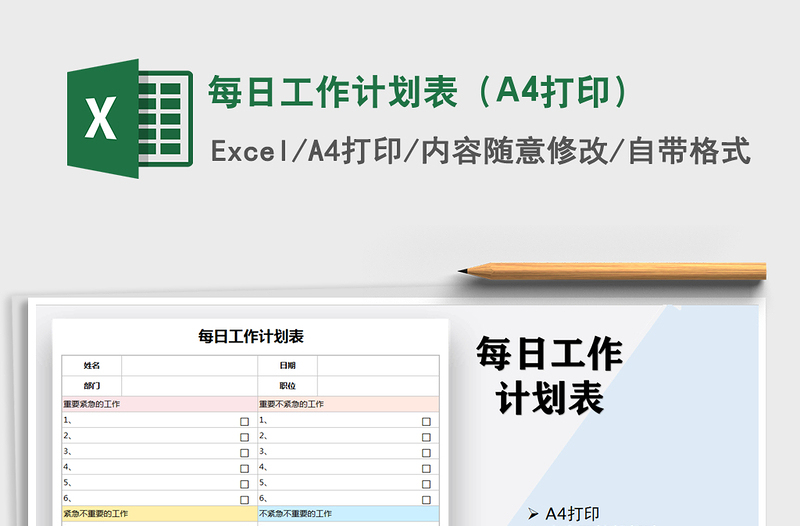Select the 重要不紧急的工作 section header
The image size is (800, 526).
[x=348, y=404]
